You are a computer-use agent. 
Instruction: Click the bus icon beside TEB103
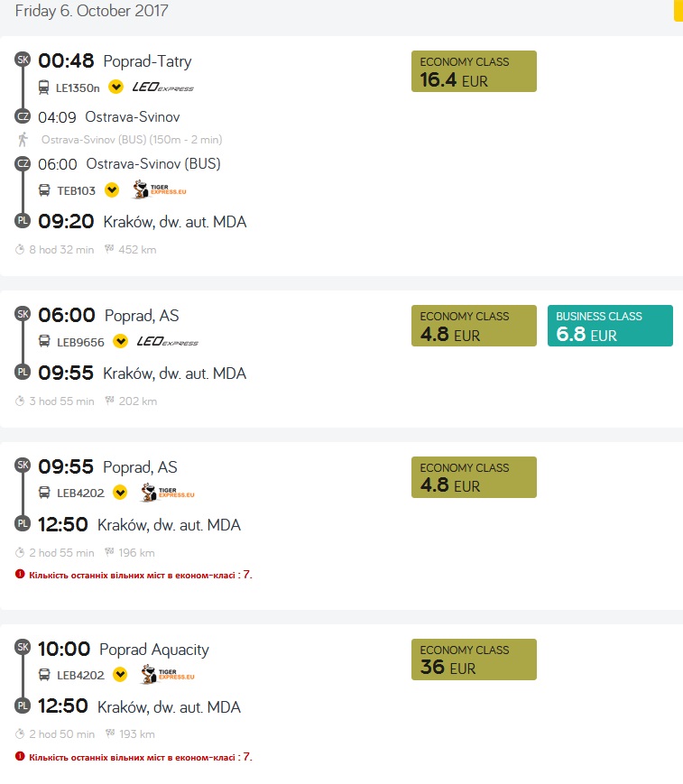pyautogui.click(x=44, y=190)
